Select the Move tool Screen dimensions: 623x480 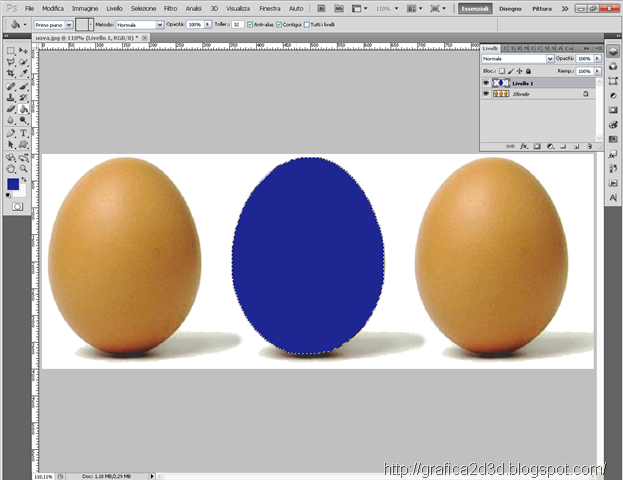tap(23, 50)
